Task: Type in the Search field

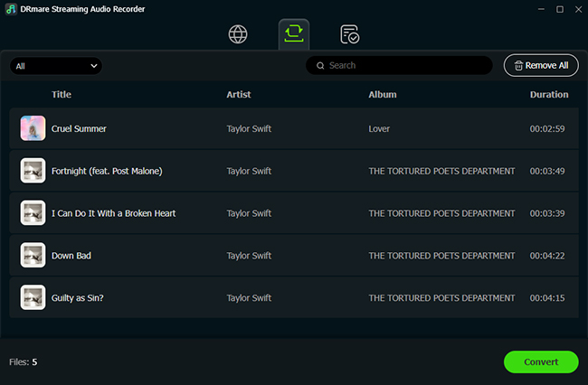Action: point(407,66)
